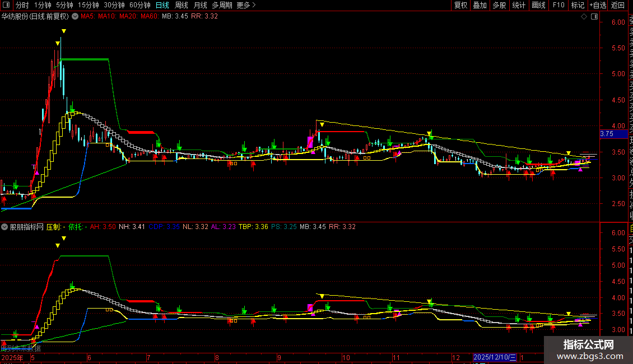Click the 返回 back button
Screen dimensions: 633x364
tap(618, 5)
